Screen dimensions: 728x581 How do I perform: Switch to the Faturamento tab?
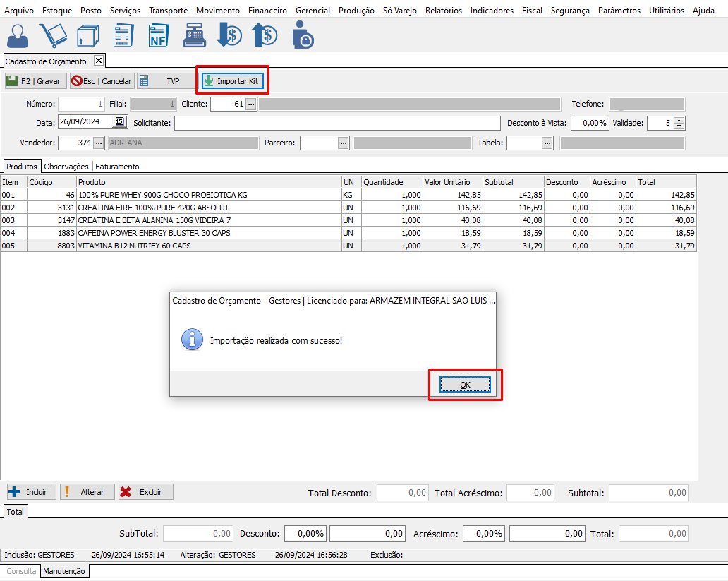117,167
